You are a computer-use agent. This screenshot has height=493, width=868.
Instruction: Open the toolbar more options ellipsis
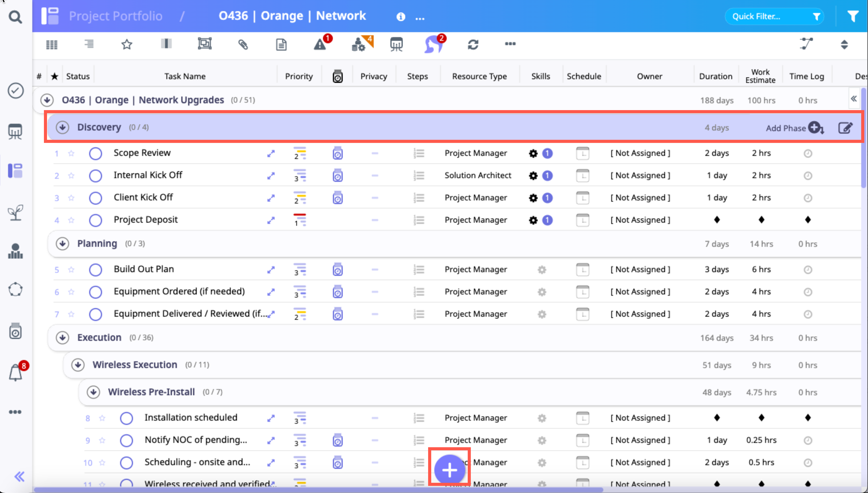pos(510,44)
